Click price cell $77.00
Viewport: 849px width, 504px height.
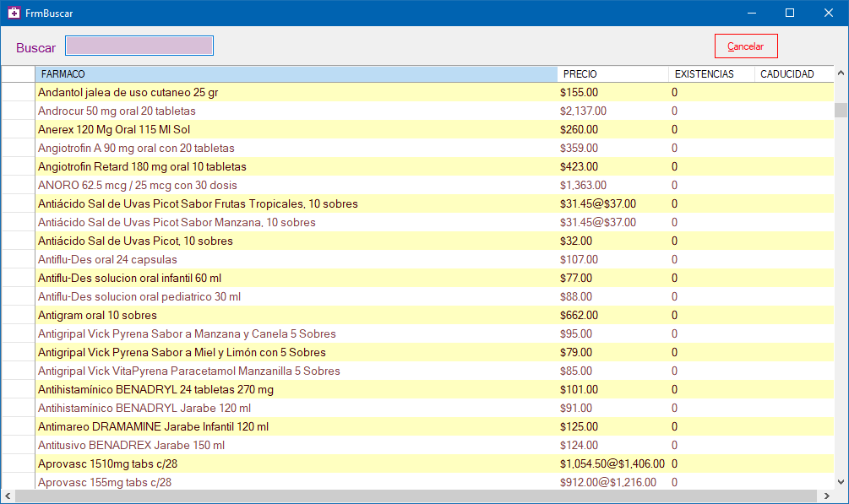[613, 279]
